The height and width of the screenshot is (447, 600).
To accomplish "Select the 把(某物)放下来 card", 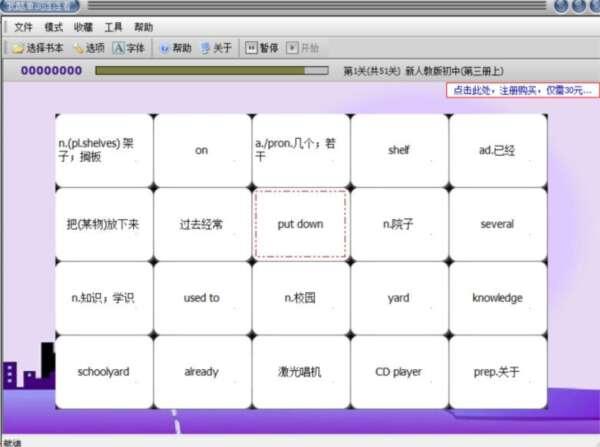I will point(104,224).
